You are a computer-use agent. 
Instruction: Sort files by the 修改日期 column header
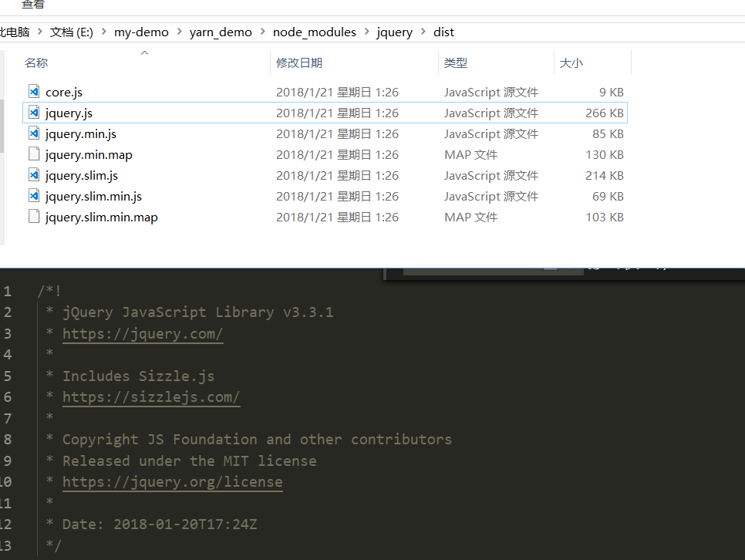pyautogui.click(x=299, y=63)
